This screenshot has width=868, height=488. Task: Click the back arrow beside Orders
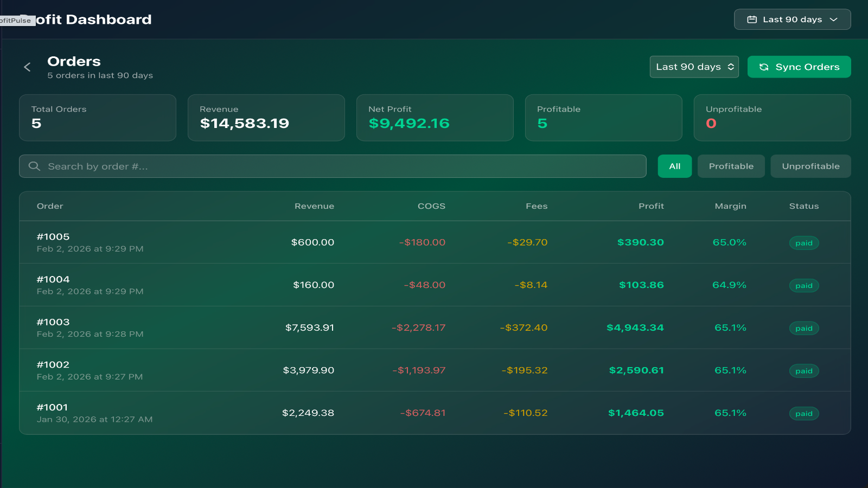(x=27, y=67)
